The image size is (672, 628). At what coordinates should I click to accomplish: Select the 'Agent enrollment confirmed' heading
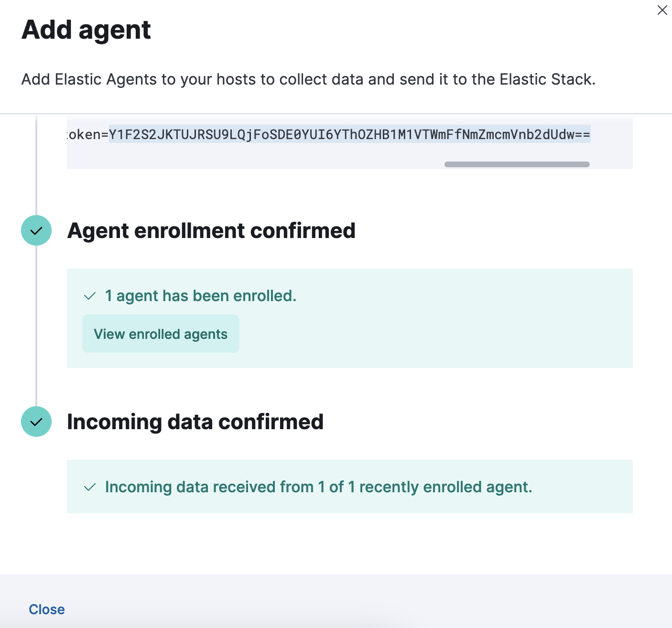click(211, 231)
